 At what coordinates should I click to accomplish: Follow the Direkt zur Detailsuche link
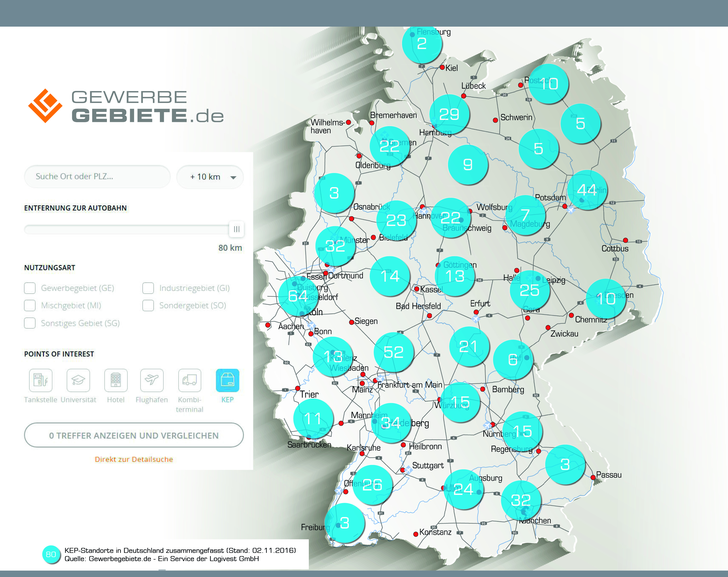[134, 459]
